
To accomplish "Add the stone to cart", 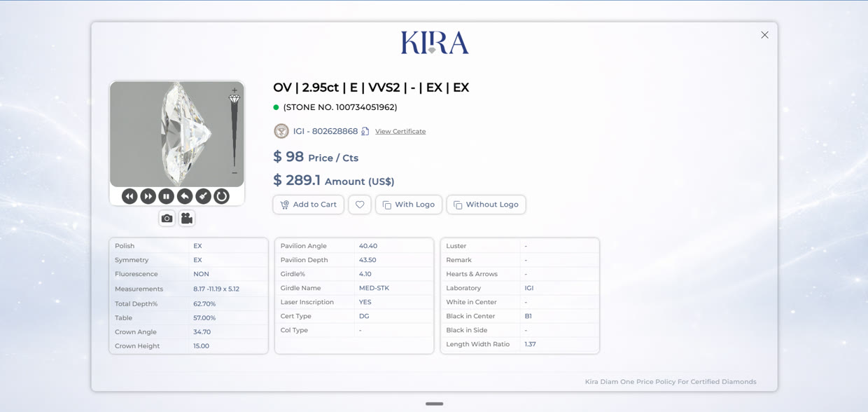I will [308, 205].
